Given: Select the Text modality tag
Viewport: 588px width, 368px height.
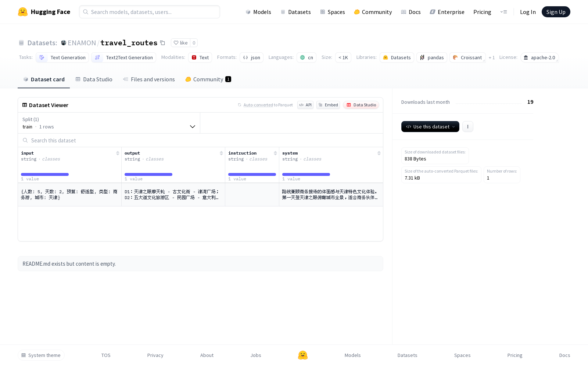Looking at the screenshot, I should pos(200,57).
